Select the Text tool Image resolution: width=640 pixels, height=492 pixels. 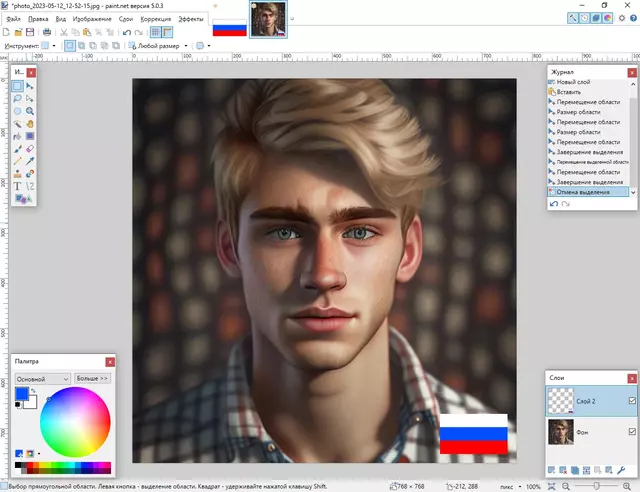pyautogui.click(x=17, y=186)
